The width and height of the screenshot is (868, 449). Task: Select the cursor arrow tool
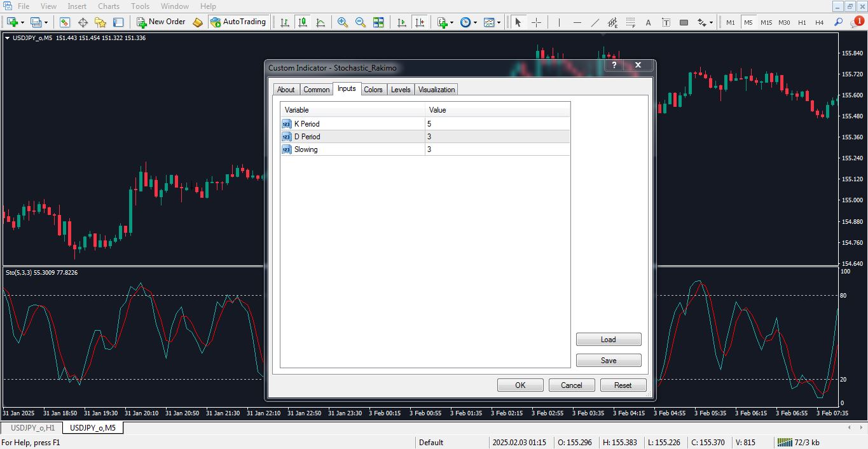[518, 22]
